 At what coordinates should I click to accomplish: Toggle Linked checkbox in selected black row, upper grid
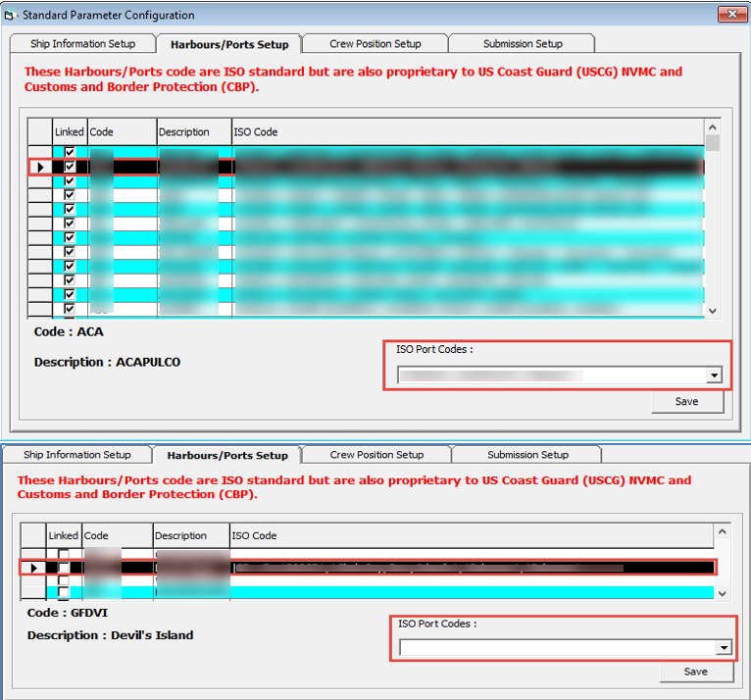pyautogui.click(x=70, y=167)
